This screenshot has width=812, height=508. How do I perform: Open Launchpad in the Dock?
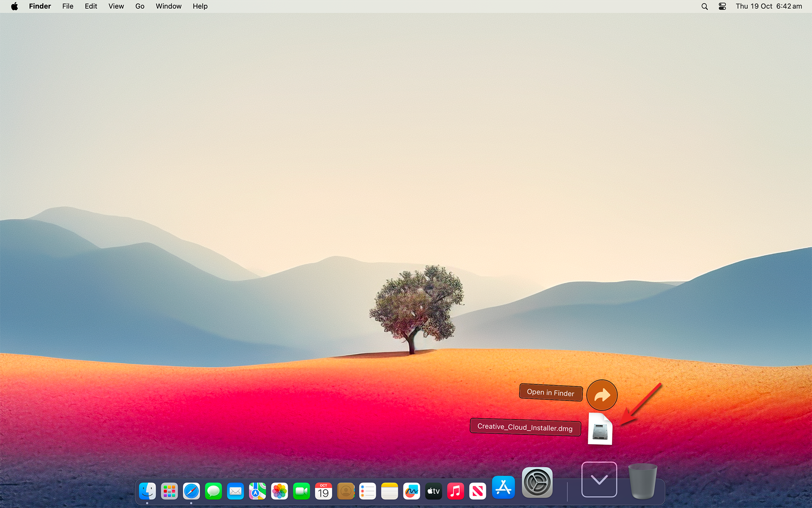pyautogui.click(x=169, y=491)
